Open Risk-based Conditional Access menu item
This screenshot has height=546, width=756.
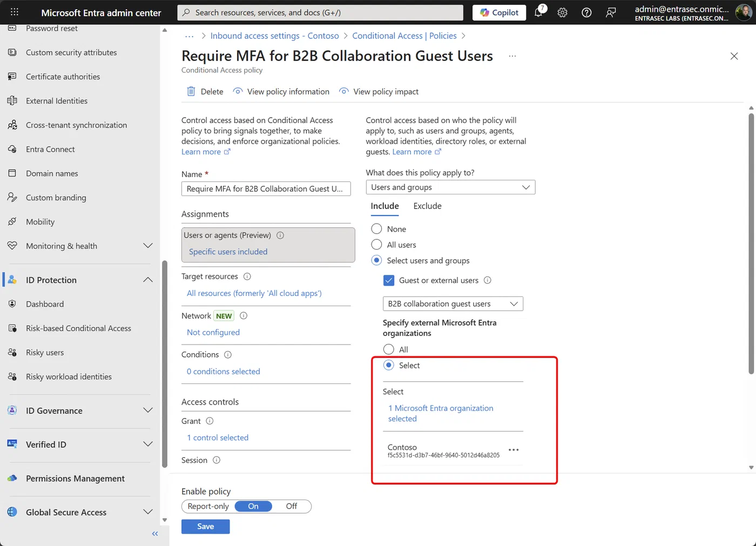(x=78, y=328)
